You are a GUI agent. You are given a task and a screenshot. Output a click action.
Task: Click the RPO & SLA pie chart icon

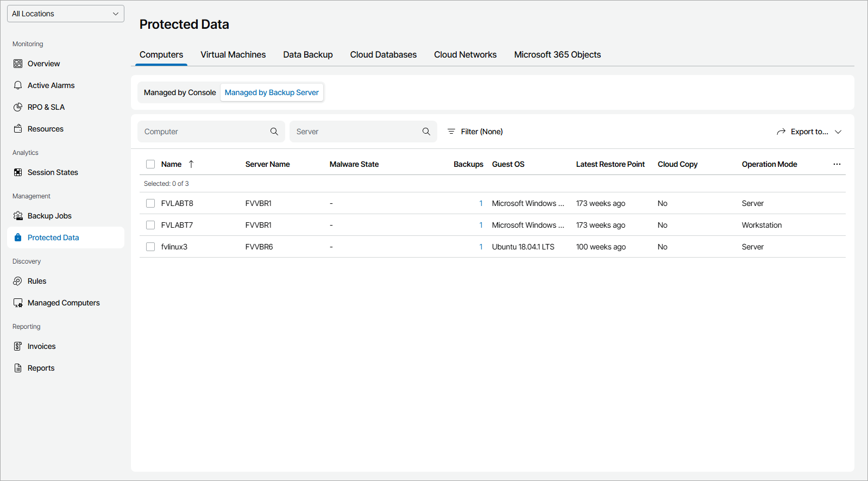click(18, 107)
